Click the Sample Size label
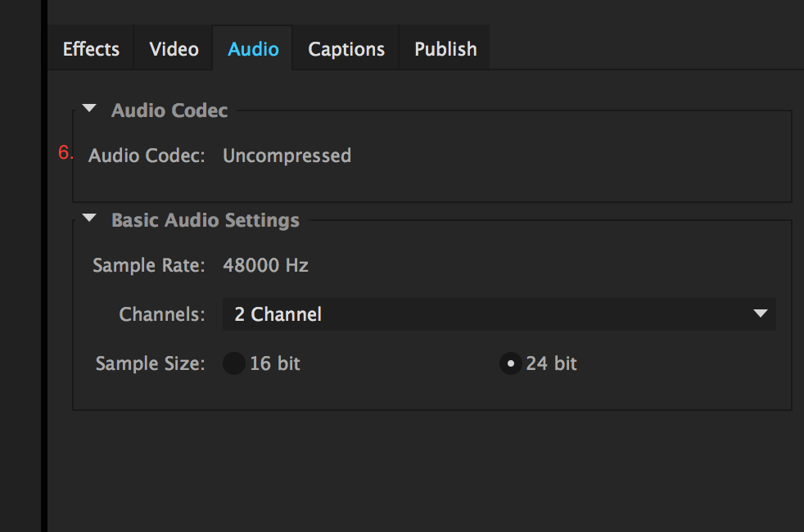 150,363
